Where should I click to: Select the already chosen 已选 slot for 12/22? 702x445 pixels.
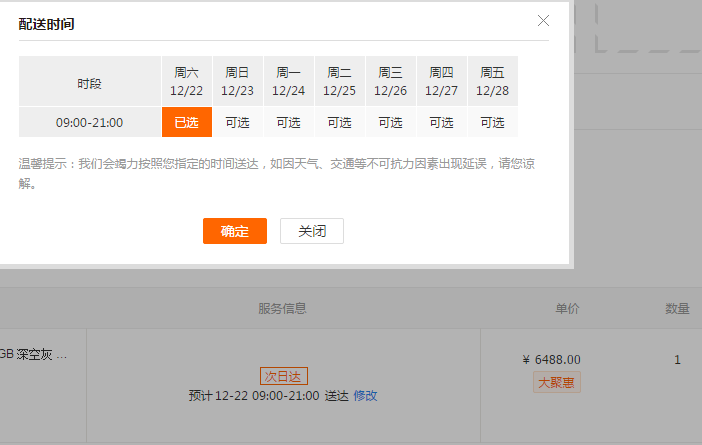coord(187,122)
